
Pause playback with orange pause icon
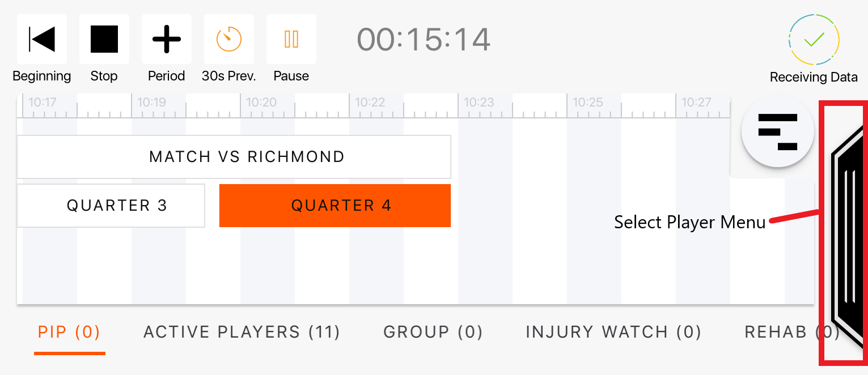click(291, 39)
